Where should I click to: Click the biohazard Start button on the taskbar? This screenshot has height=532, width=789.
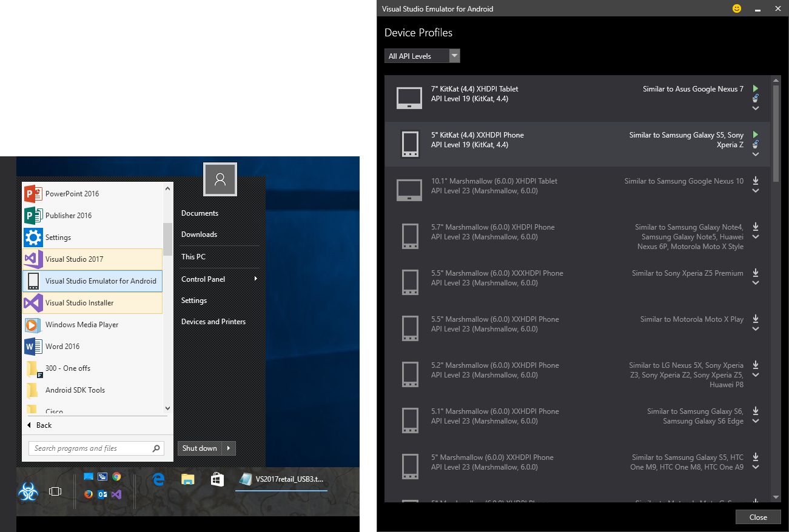coord(28,492)
